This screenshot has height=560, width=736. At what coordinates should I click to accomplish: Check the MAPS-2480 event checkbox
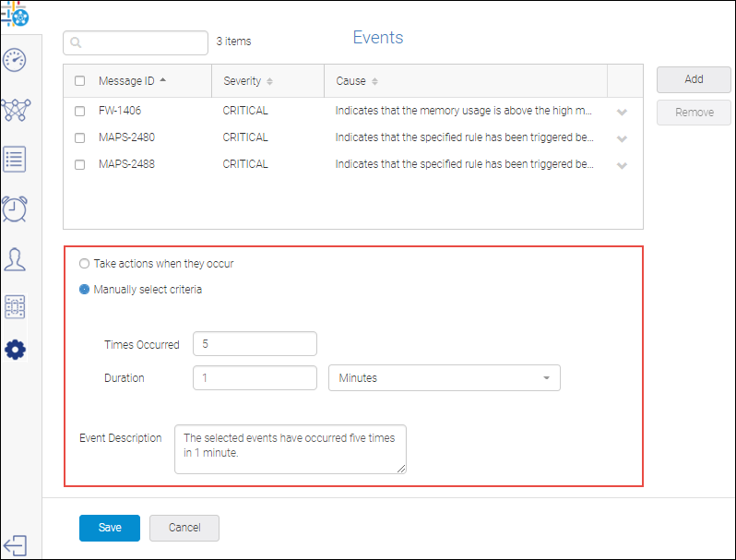(79, 137)
